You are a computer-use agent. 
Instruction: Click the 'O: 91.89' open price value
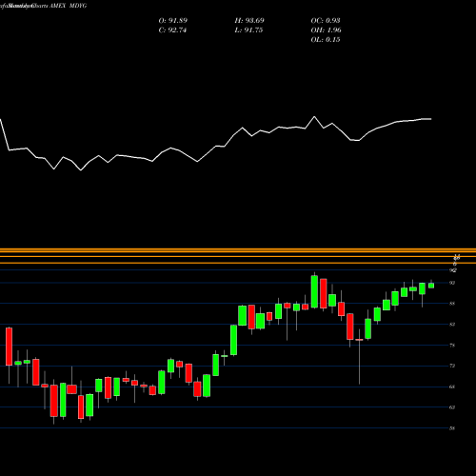coord(173,21)
